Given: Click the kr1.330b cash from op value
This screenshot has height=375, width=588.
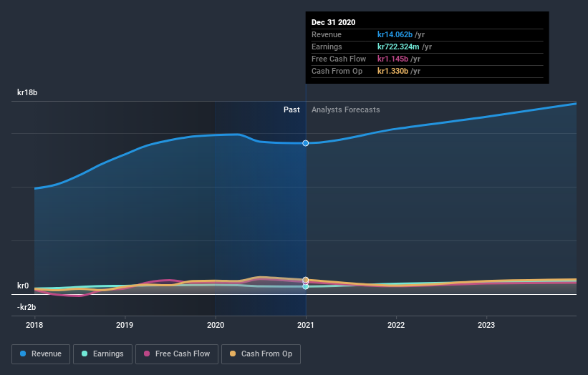Looking at the screenshot, I should coord(392,71).
